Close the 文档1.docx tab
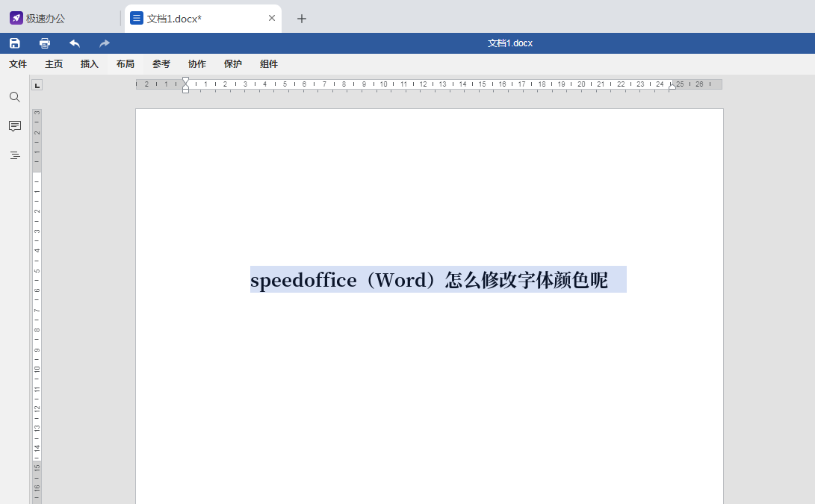 pos(271,18)
